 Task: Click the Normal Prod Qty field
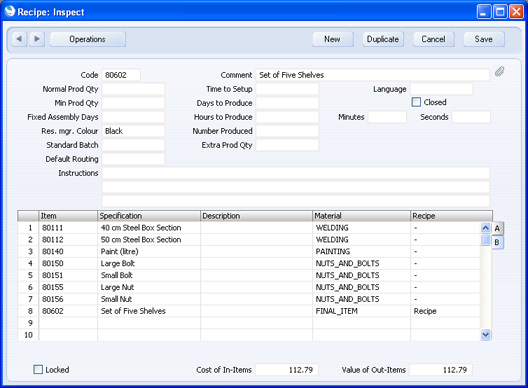tap(133, 89)
